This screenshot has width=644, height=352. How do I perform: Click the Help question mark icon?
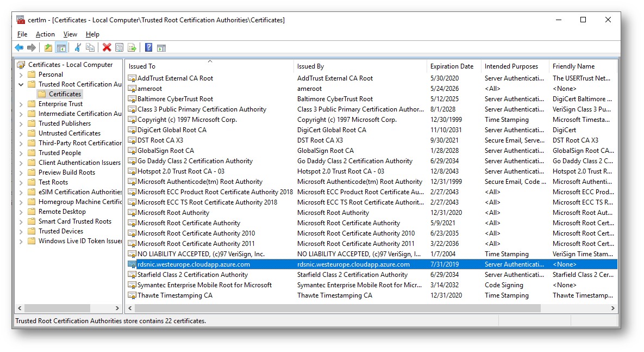(149, 48)
